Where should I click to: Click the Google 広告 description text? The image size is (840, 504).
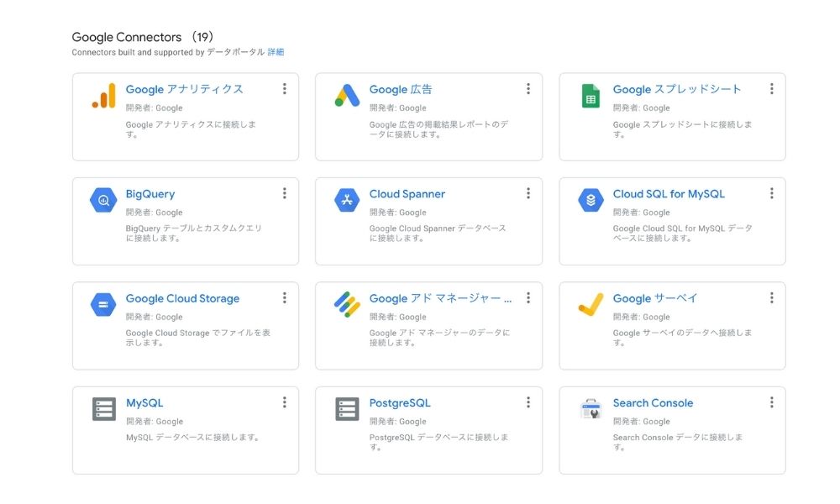pos(438,129)
